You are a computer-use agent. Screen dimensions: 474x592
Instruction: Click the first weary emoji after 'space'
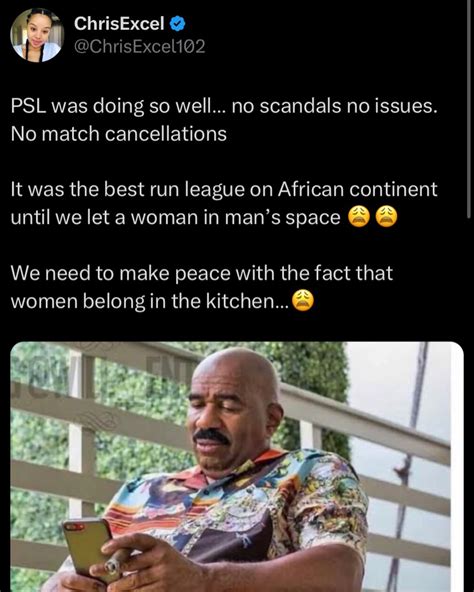(x=358, y=218)
